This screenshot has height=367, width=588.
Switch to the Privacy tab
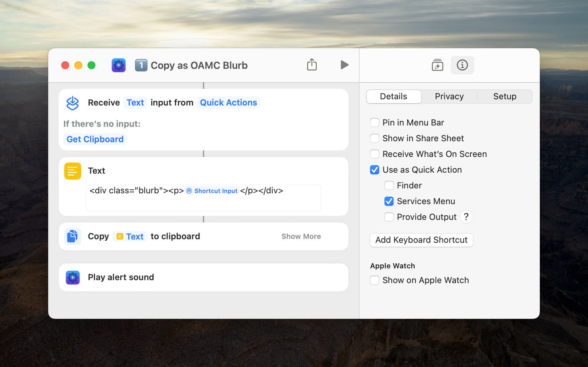click(449, 97)
